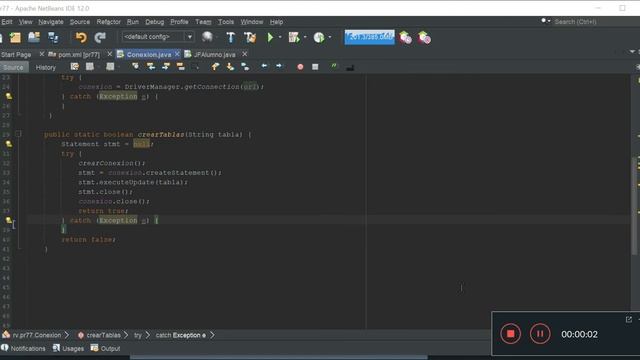Open the editor tabs list dropdown
Viewport: 640px width, 360px height.
pyautogui.click(x=633, y=52)
